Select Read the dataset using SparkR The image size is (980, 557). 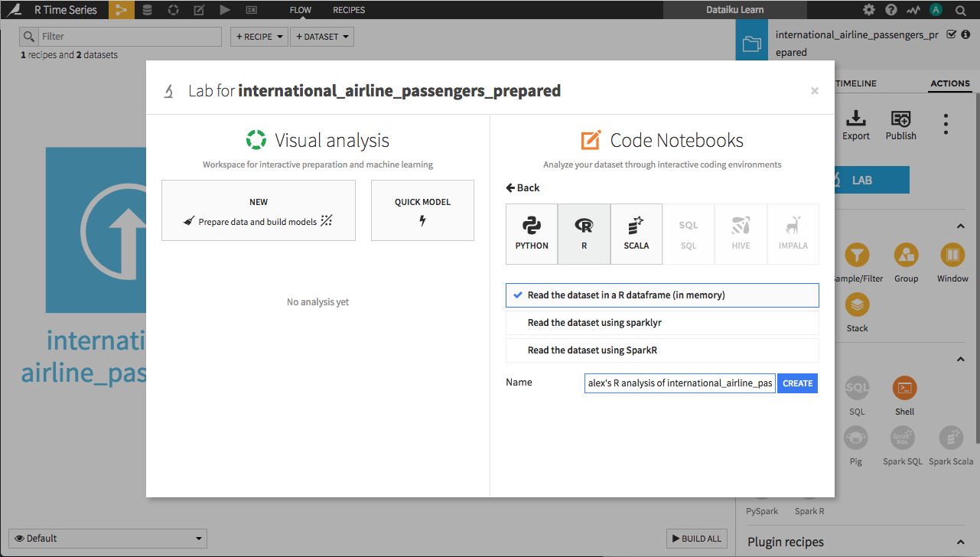coord(663,350)
